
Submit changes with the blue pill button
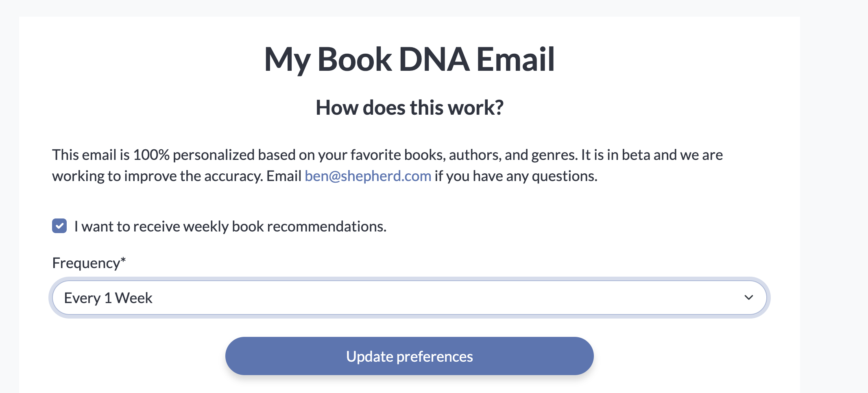click(x=409, y=356)
